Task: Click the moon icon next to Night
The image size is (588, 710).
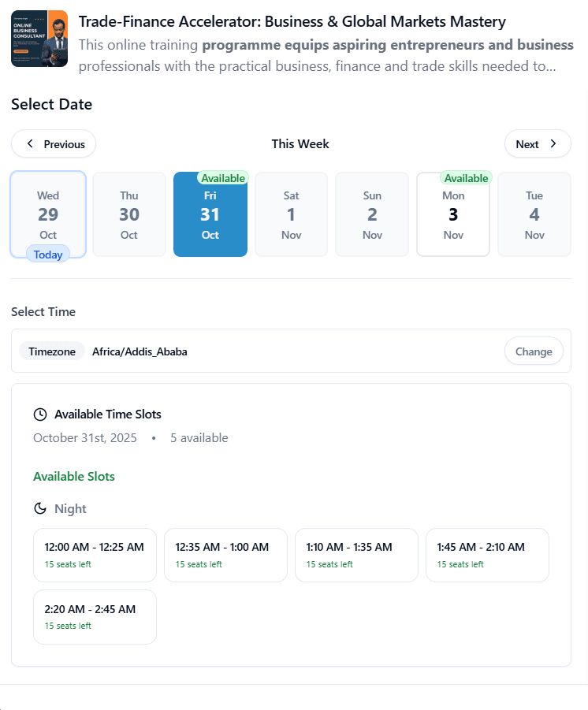Action: tap(39, 508)
